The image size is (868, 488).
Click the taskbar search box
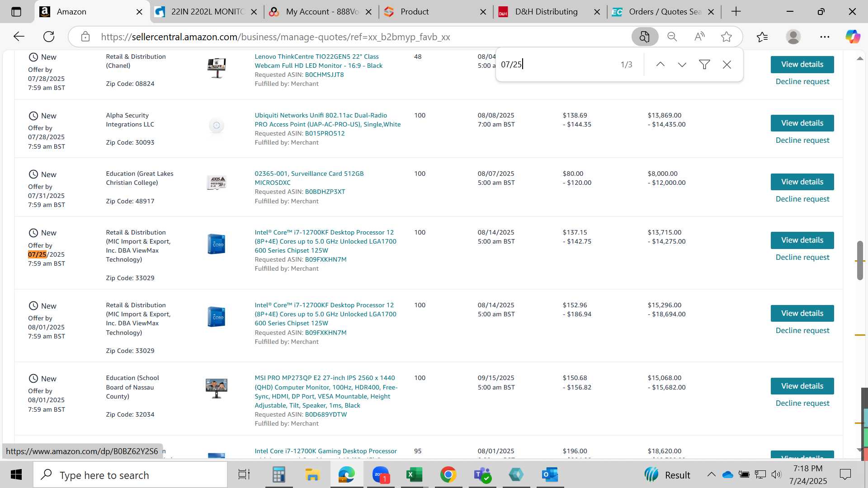coord(130,475)
